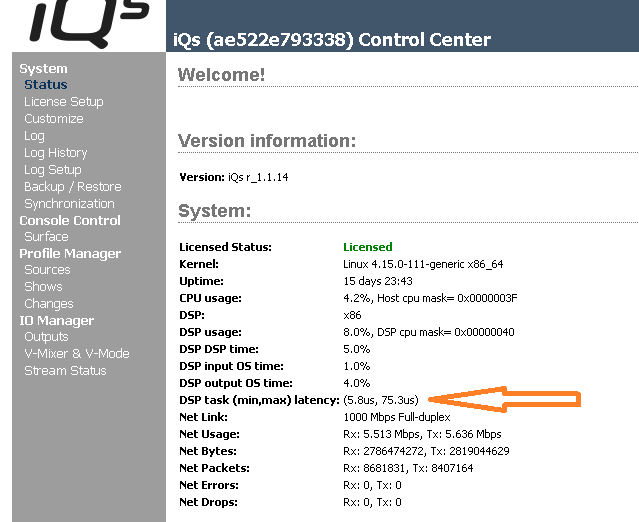Click the DSP input OS time value 1.0%
Screen dimensions: 639x522
point(357,366)
